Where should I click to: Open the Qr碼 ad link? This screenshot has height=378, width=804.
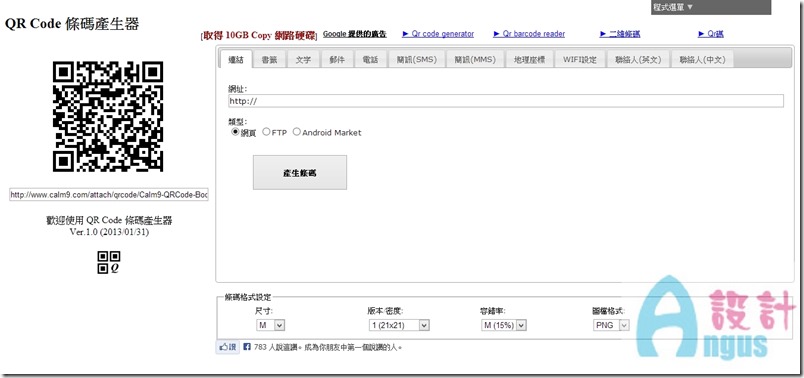click(711, 34)
